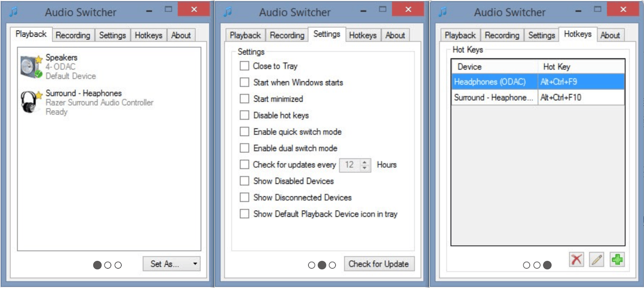Click the Playback tab in Playback window
Viewport: 644px width, 288px height.
pyautogui.click(x=31, y=34)
